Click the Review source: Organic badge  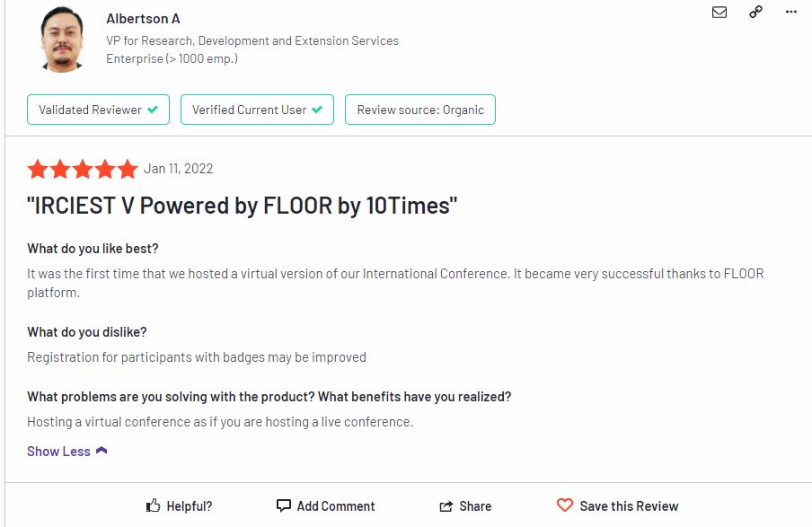tap(420, 110)
